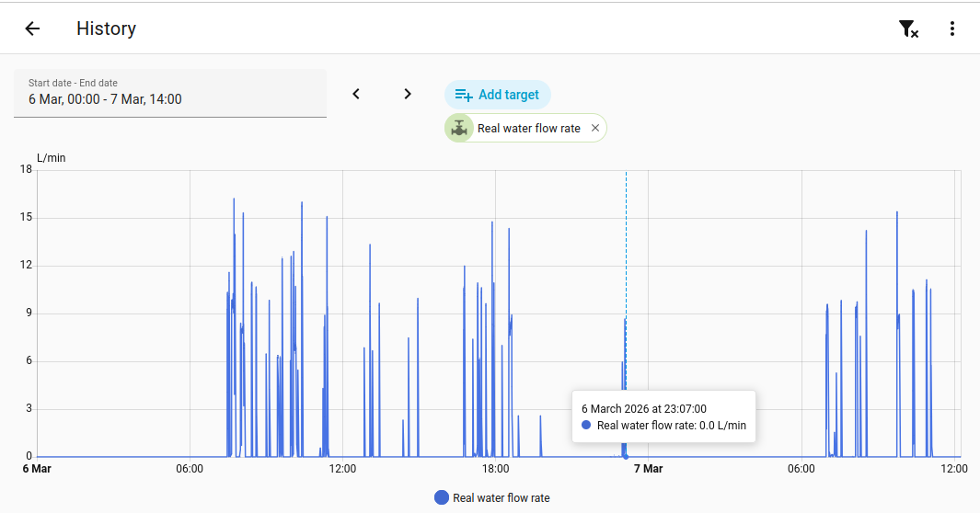Toggle the blue legend dot for the series
This screenshot has height=513, width=980.
[x=442, y=497]
